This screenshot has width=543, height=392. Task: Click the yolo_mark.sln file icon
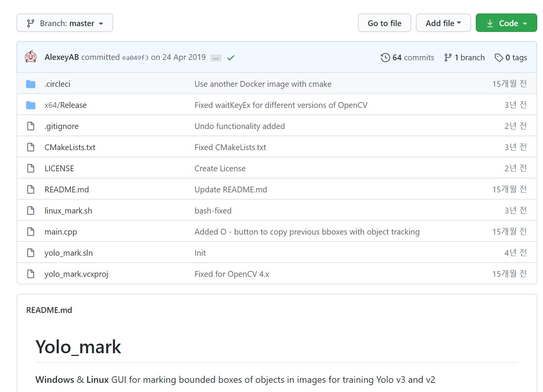click(31, 253)
